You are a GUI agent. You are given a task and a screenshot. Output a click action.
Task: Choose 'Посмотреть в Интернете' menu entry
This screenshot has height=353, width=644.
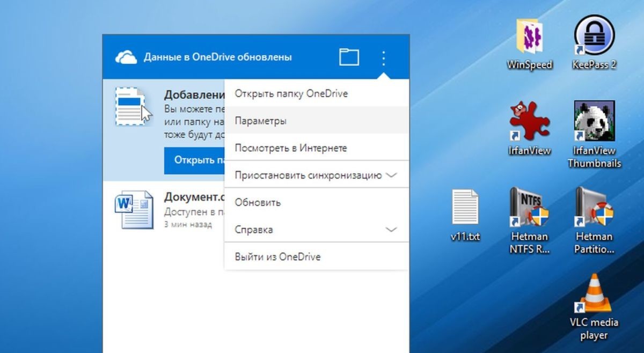[317, 148]
